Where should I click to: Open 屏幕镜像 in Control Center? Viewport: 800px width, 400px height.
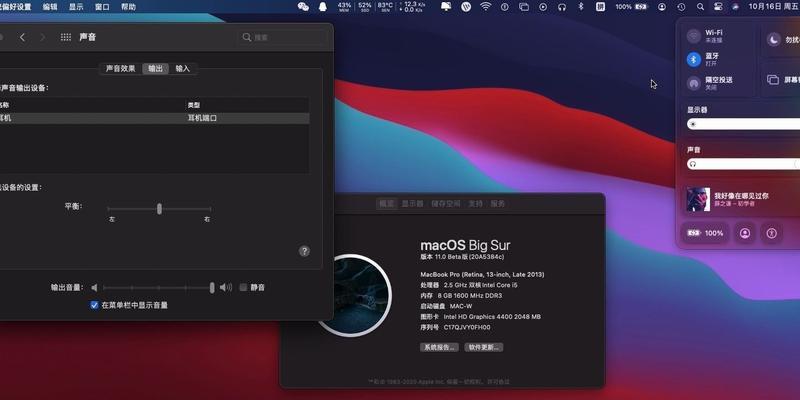click(x=773, y=80)
